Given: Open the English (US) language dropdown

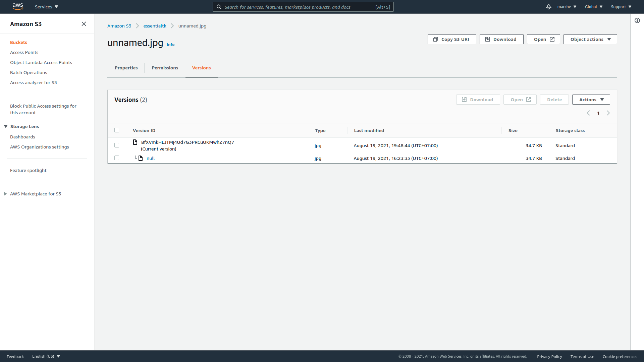Looking at the screenshot, I should tap(46, 356).
